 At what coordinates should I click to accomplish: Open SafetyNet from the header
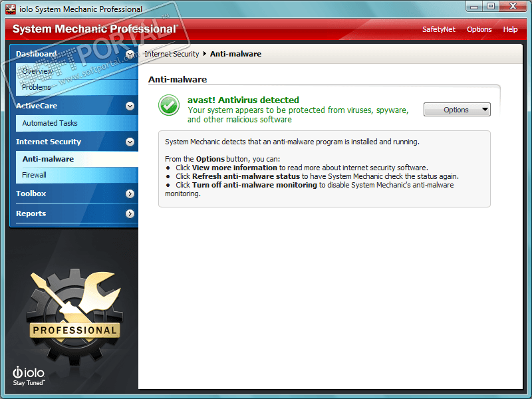tap(438, 29)
